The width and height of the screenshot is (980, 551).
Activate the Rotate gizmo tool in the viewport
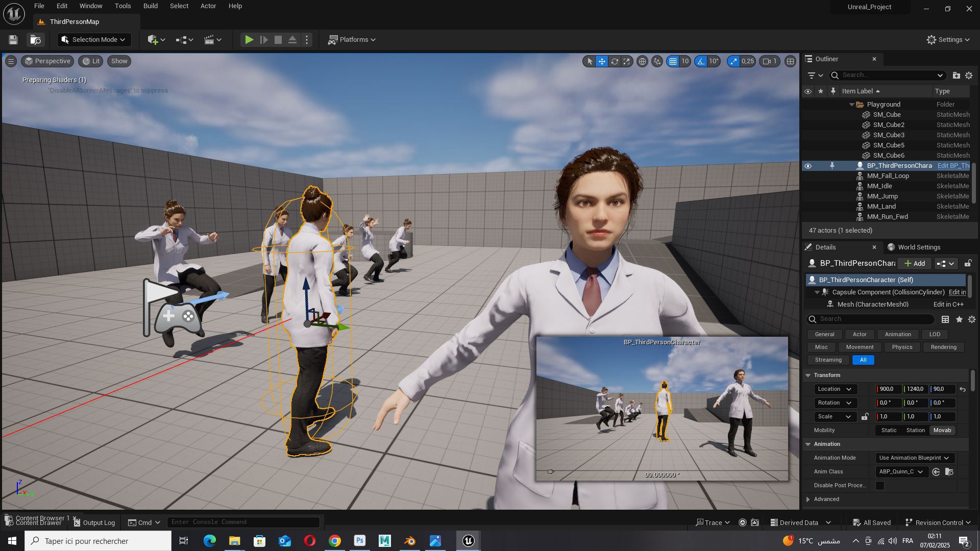click(x=615, y=61)
